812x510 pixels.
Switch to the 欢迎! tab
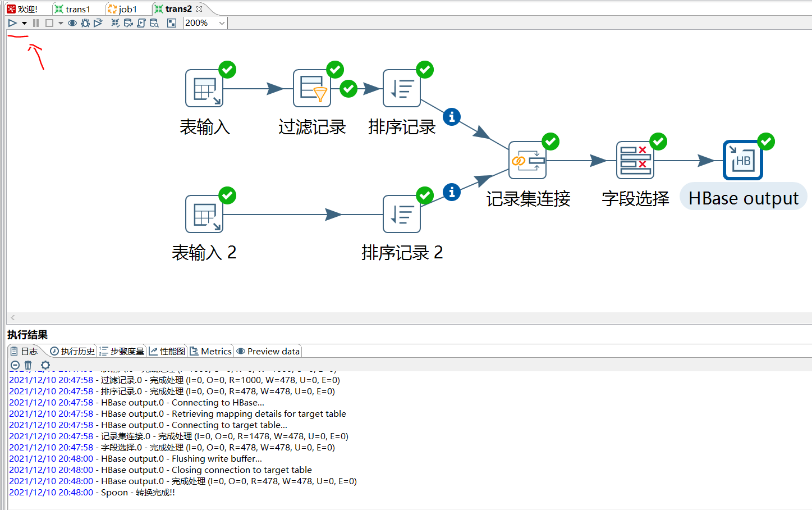[x=22, y=9]
